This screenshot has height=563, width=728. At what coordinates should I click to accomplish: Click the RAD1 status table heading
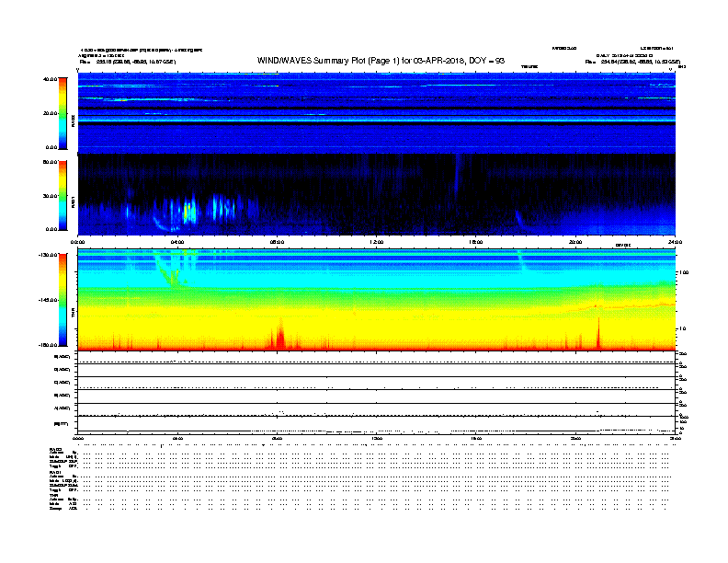point(56,473)
